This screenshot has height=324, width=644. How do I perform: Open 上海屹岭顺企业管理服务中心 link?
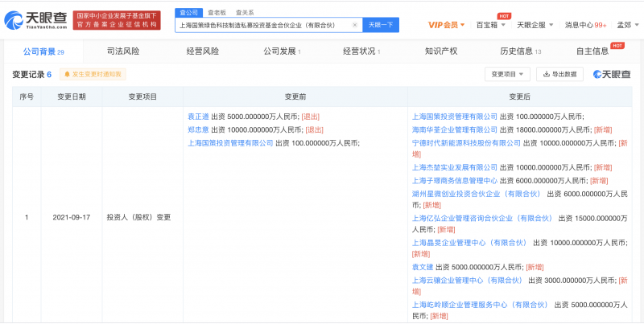[480, 306]
